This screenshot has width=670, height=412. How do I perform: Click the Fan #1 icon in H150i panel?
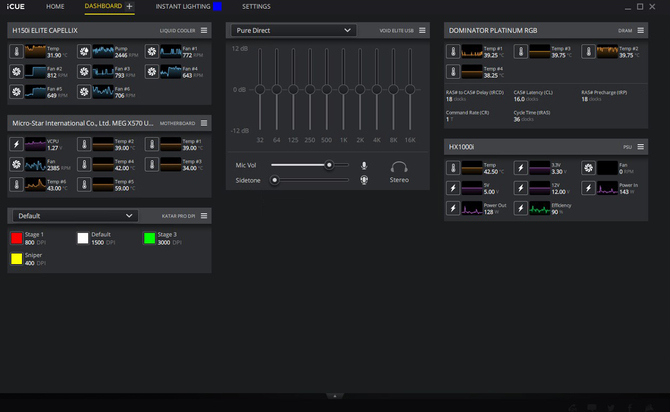tap(152, 51)
